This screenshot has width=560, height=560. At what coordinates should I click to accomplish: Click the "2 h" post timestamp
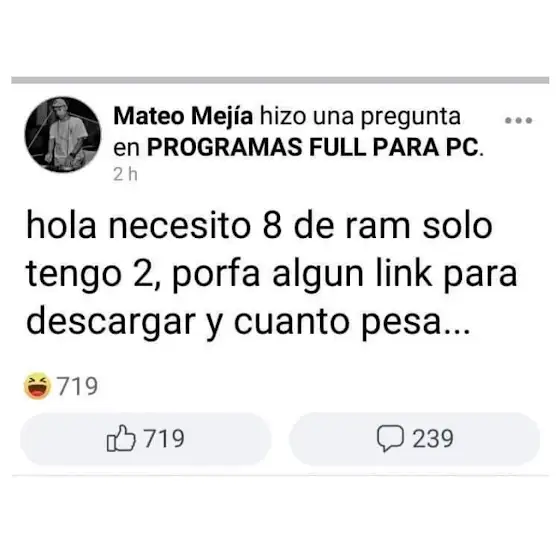[125, 175]
